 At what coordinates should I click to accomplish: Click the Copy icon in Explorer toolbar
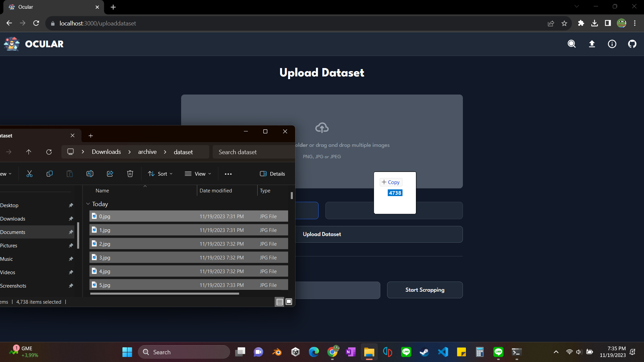[50, 174]
